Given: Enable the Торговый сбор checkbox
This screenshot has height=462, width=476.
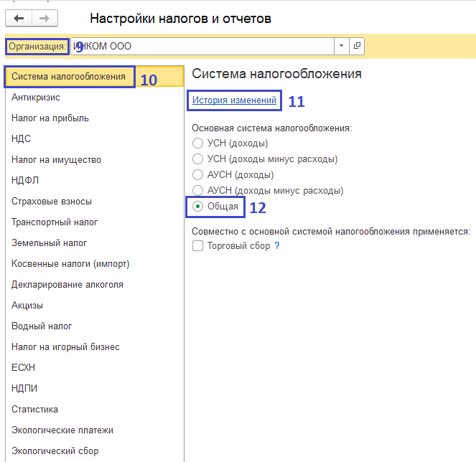Looking at the screenshot, I should (197, 246).
